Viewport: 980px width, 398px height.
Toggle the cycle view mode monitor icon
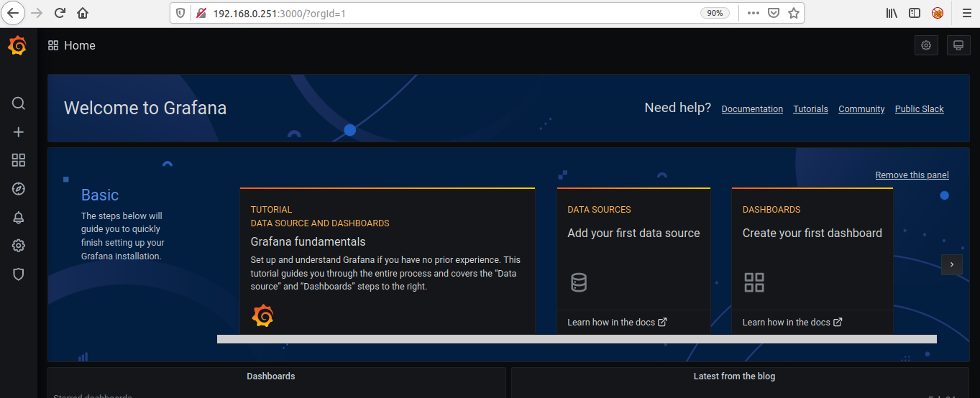click(958, 45)
